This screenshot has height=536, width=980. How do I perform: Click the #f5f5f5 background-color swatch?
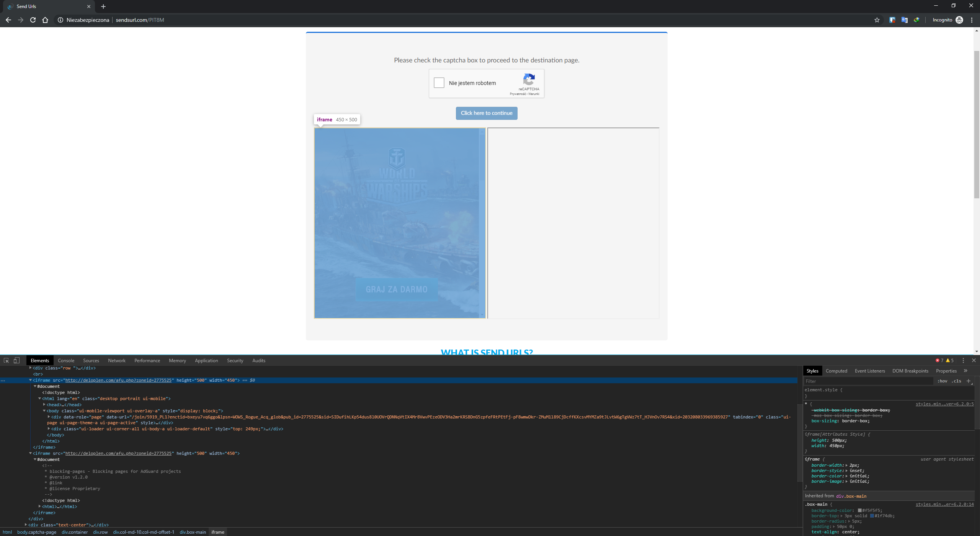tap(860, 510)
